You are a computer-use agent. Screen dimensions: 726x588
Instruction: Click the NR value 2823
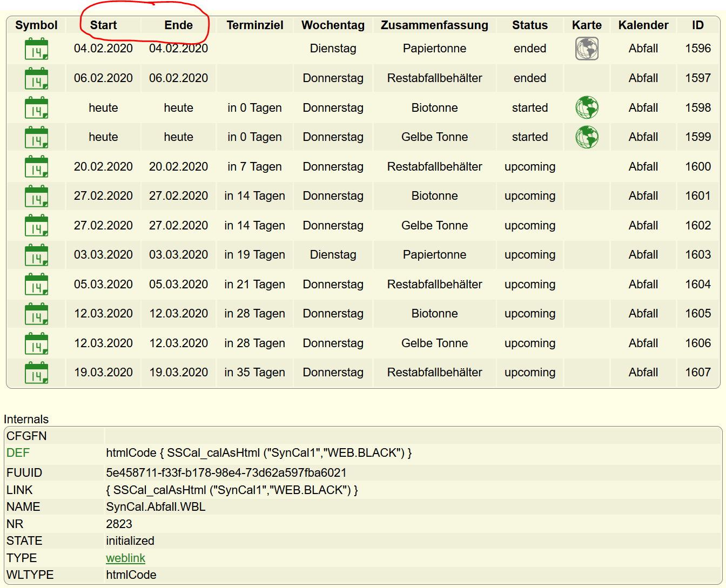point(119,524)
